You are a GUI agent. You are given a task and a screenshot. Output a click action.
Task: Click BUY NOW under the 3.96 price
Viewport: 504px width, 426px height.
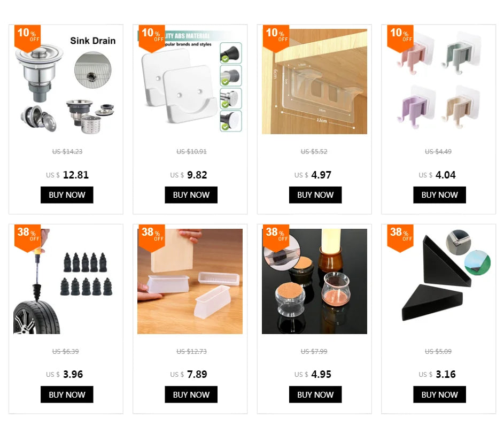tap(67, 394)
